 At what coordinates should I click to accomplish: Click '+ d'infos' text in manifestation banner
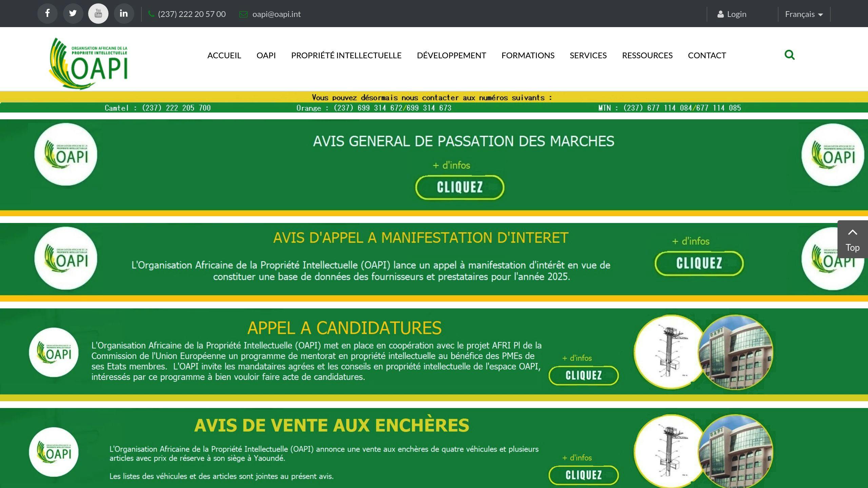click(691, 241)
